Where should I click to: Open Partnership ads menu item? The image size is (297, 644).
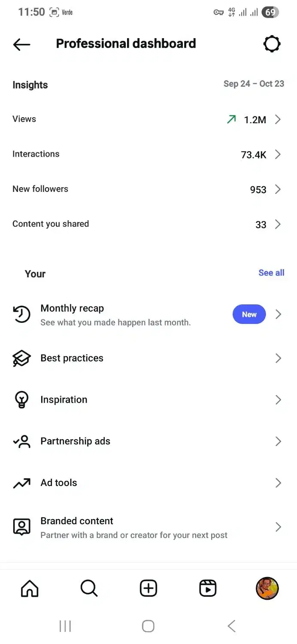pos(75,441)
